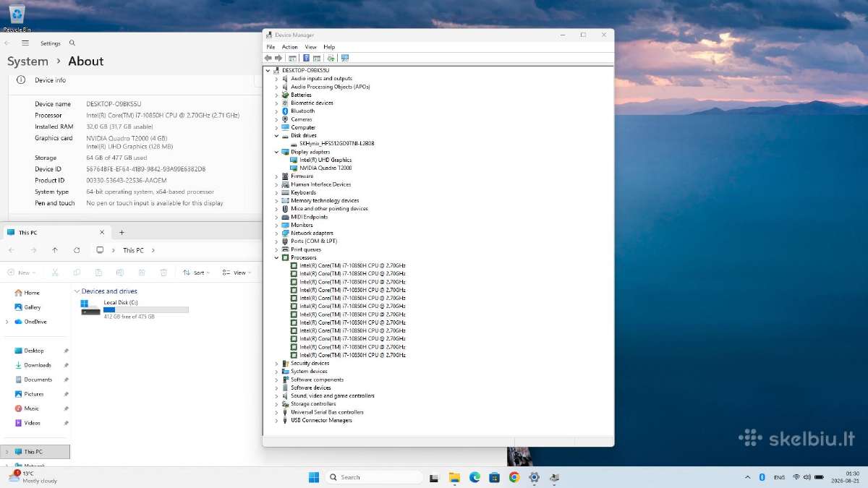
Task: Open the hamburger navigation menu in Settings
Action: tap(25, 43)
